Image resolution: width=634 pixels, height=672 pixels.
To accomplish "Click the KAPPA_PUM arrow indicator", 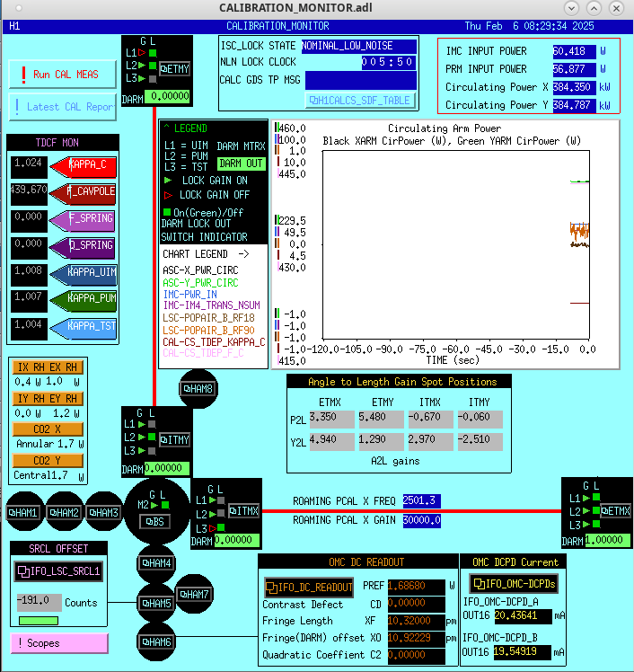I will 84,301.
